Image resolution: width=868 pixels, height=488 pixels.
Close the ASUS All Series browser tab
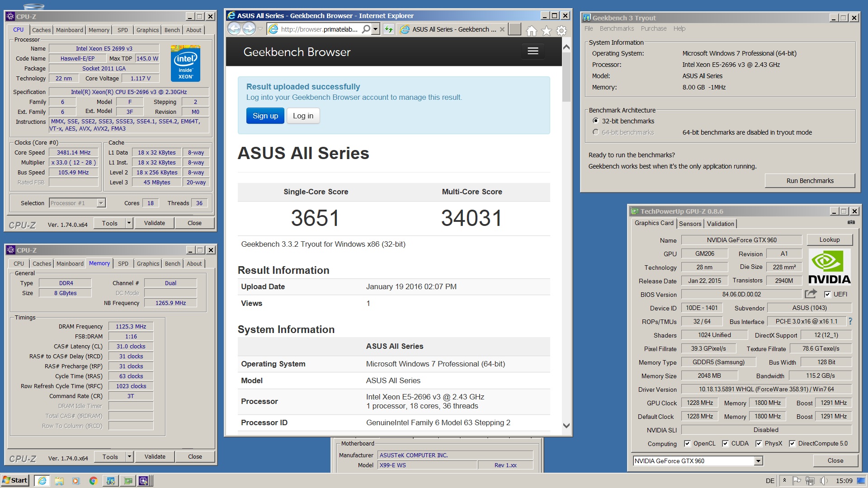(x=502, y=29)
